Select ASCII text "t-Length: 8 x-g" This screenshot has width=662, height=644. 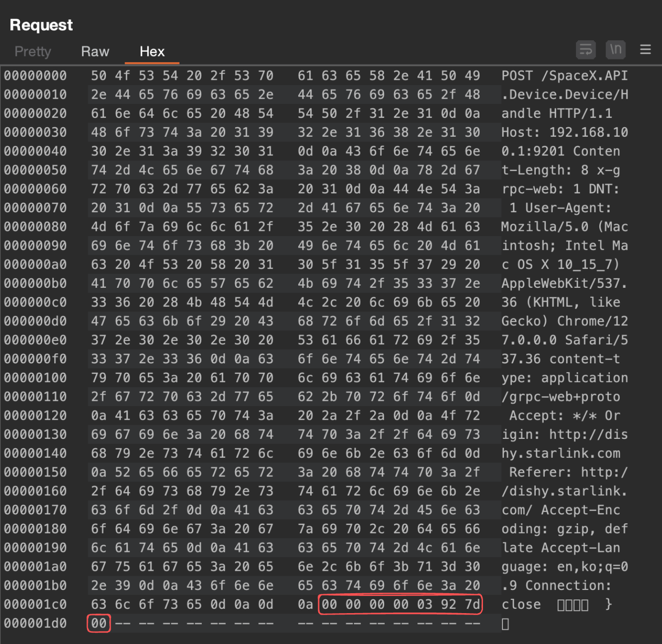pos(561,170)
